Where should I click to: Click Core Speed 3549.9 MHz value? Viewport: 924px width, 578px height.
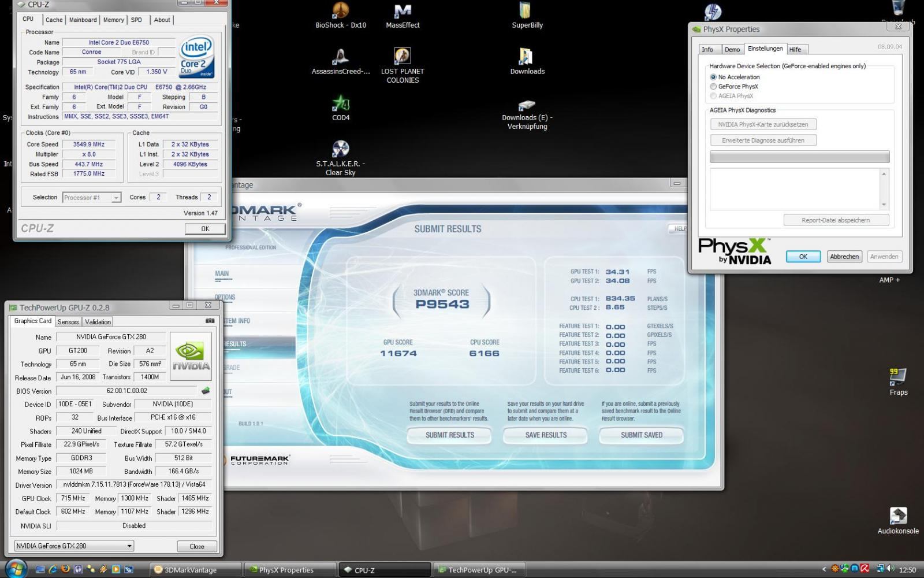pos(89,144)
